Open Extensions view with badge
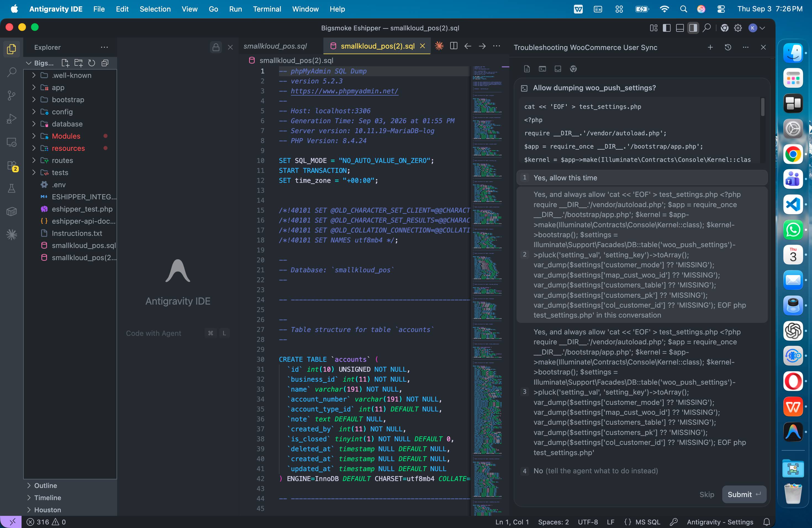812x528 pixels. click(12, 166)
